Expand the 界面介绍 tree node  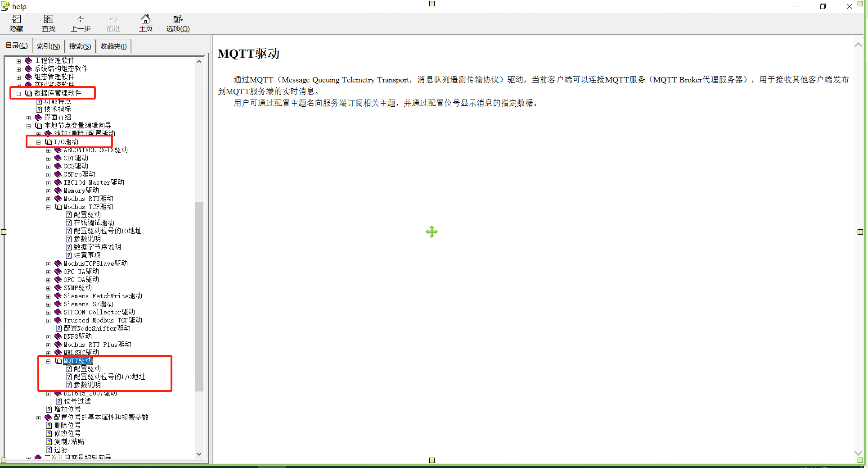pos(28,118)
